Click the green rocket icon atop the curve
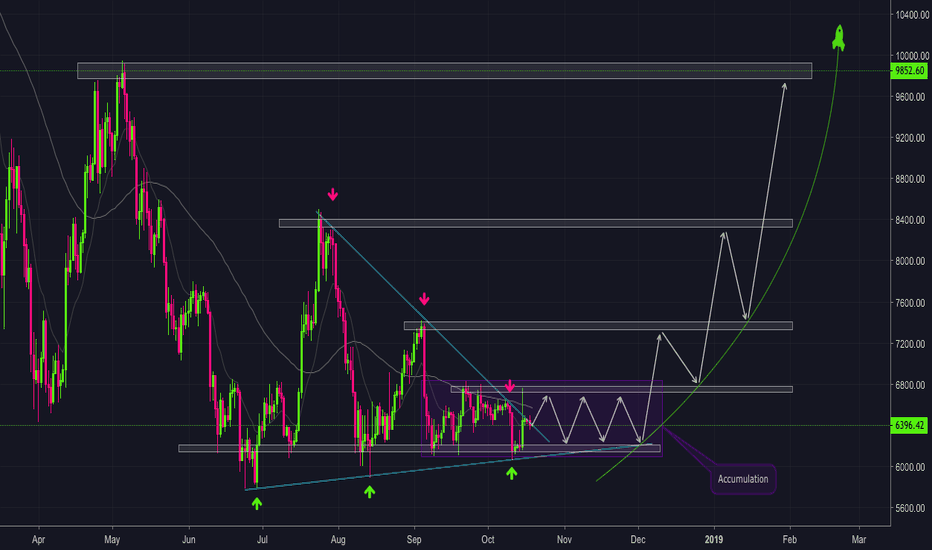 [839, 37]
